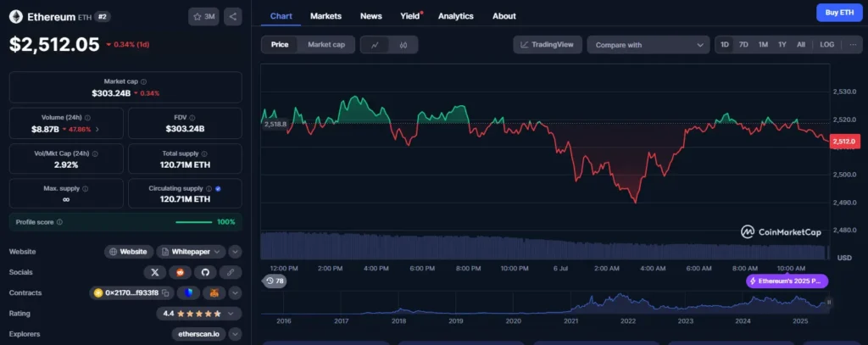Click 2021 on the range navigator
This screenshot has height=345, width=868.
[x=570, y=320]
